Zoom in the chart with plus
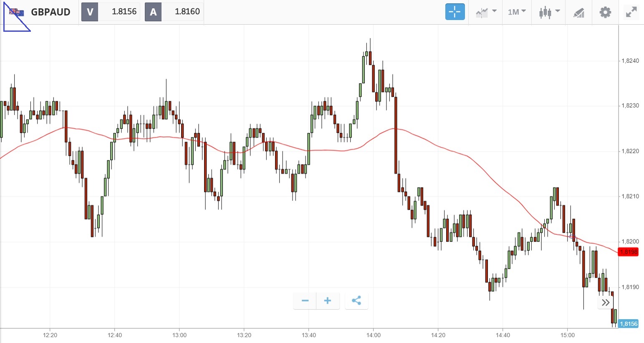Viewport: 644px width, 343px height. point(328,301)
